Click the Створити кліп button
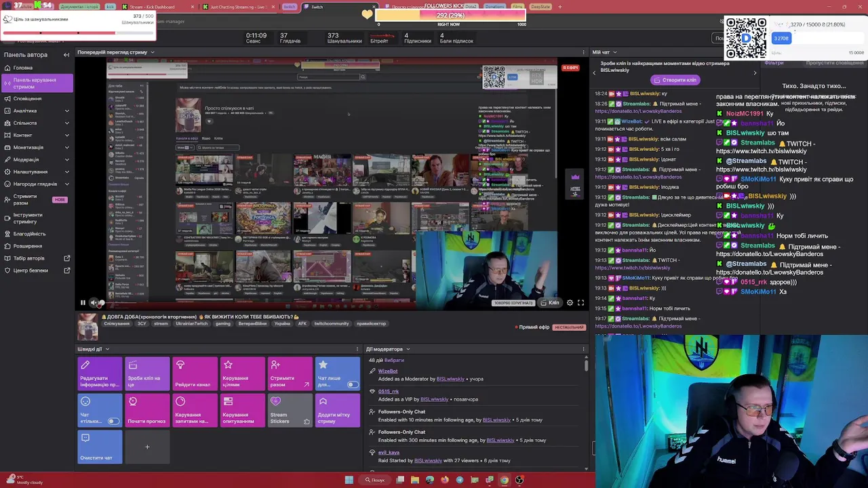This screenshot has width=868, height=488. (x=675, y=80)
